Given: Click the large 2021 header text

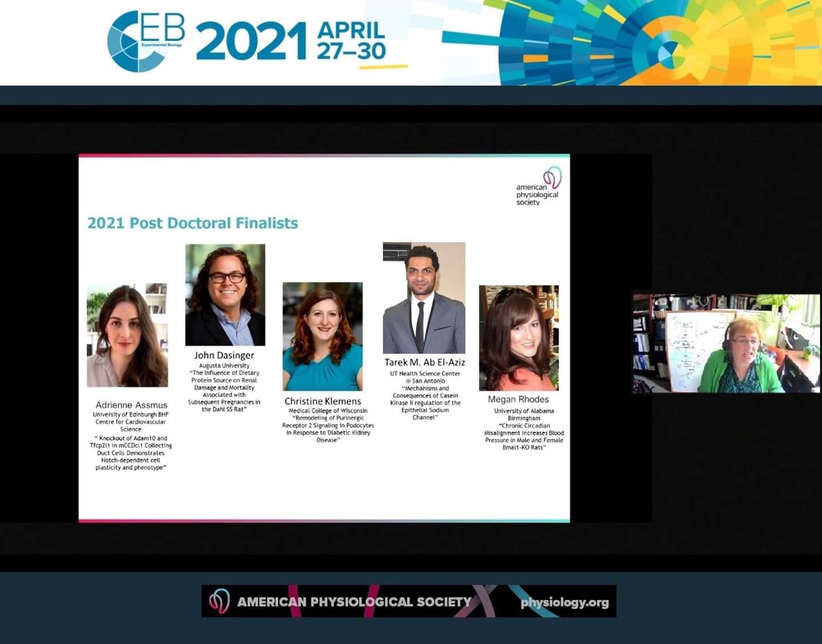Looking at the screenshot, I should pyautogui.click(x=251, y=42).
